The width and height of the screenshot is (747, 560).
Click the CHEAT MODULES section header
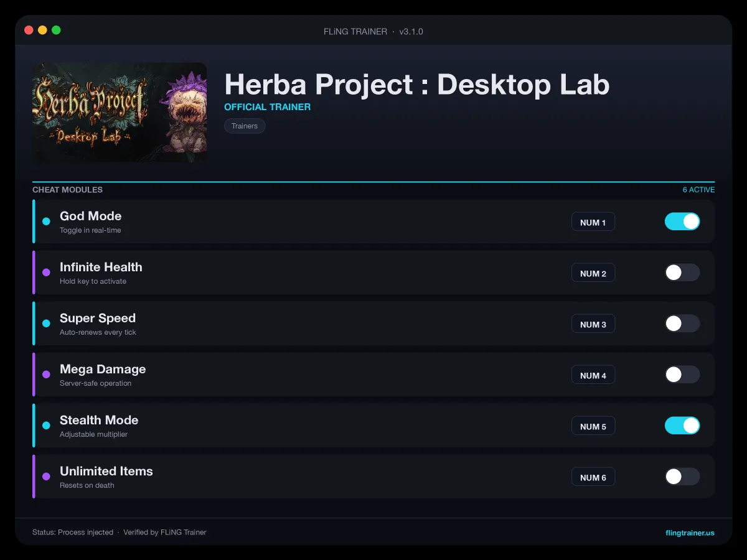click(67, 190)
